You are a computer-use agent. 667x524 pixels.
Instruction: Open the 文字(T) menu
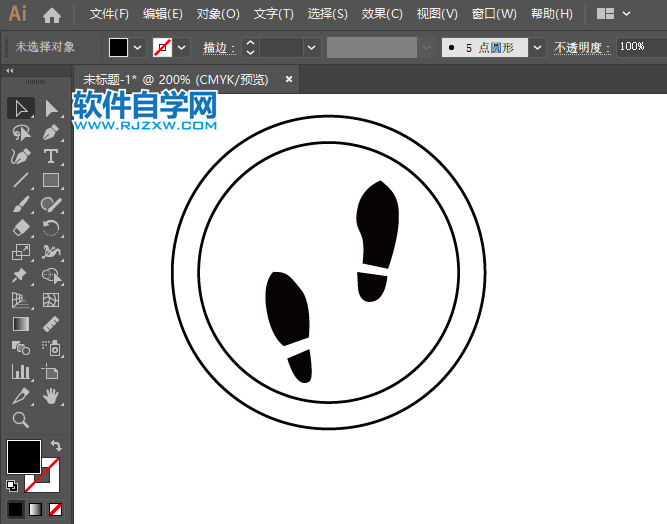coord(274,14)
